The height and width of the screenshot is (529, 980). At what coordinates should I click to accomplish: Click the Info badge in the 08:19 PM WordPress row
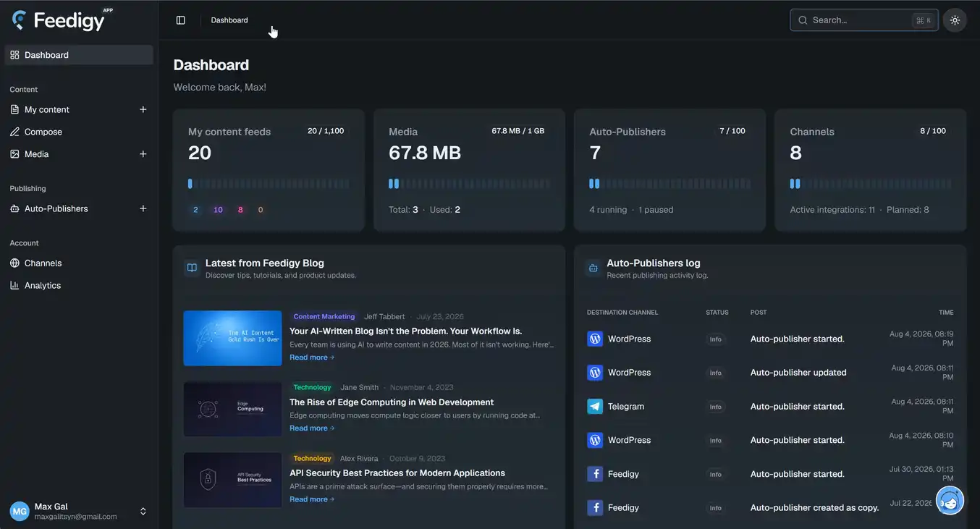716,339
